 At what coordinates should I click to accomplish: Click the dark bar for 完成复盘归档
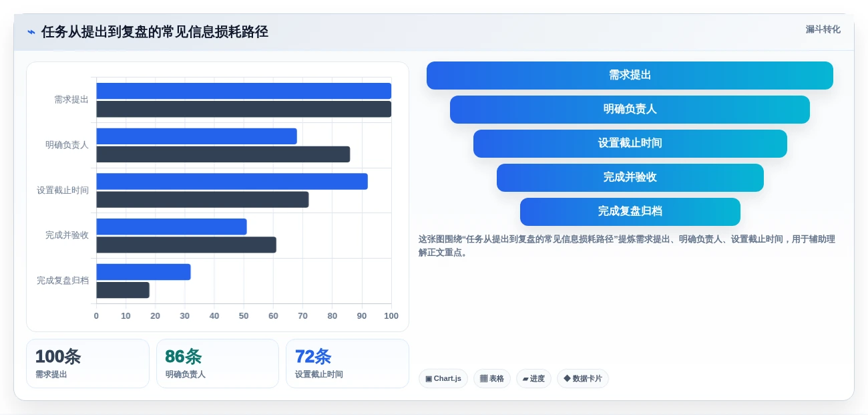click(123, 290)
